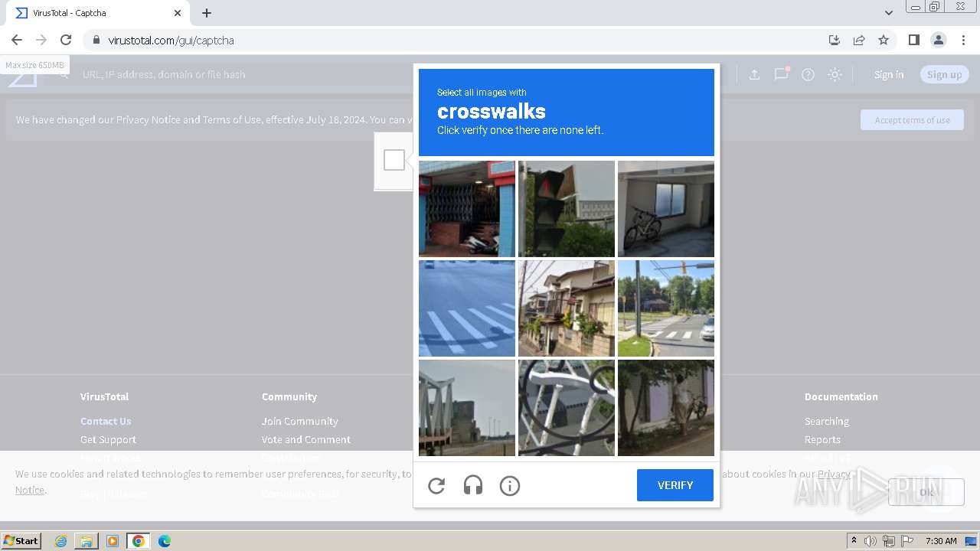Screen dimensions: 980x551
Task: Click the address bar URL field
Action: pyautogui.click(x=459, y=40)
